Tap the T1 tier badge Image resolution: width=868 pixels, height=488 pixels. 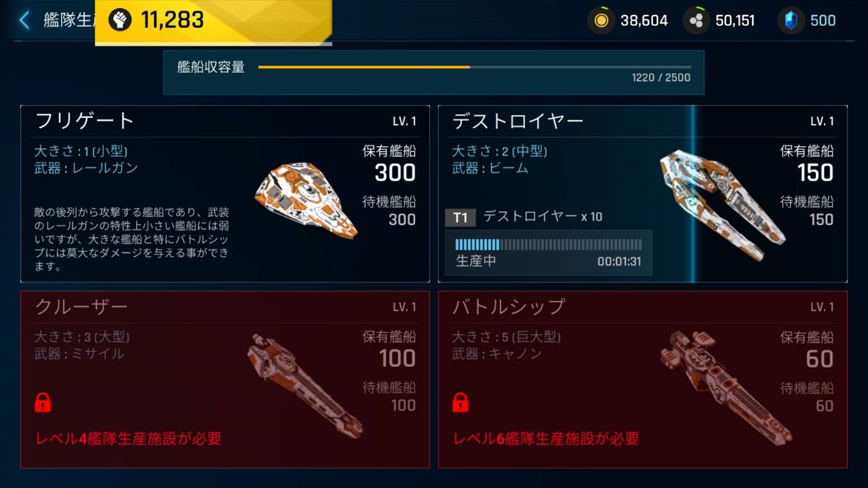point(459,216)
